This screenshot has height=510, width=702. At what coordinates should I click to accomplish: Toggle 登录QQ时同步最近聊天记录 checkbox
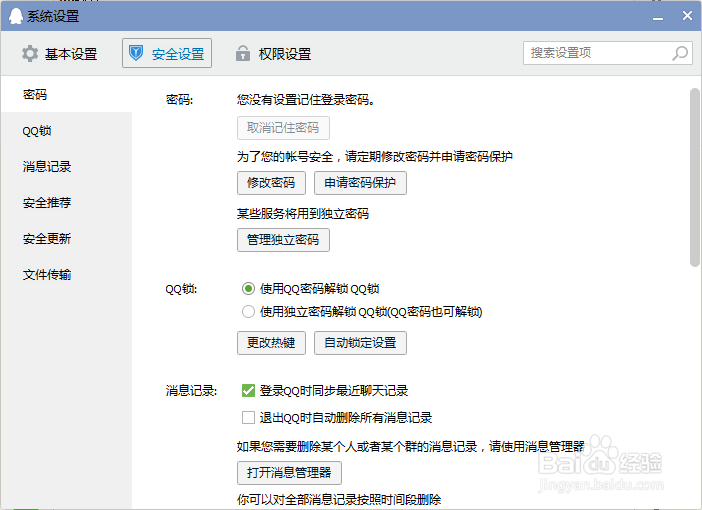[248, 391]
